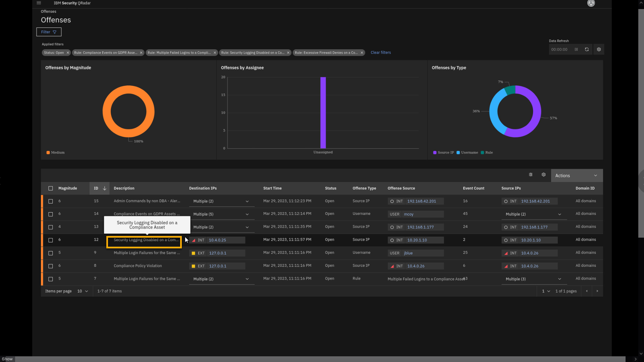This screenshot has width=644, height=362.
Task: Click the Filter button
Action: pyautogui.click(x=49, y=32)
